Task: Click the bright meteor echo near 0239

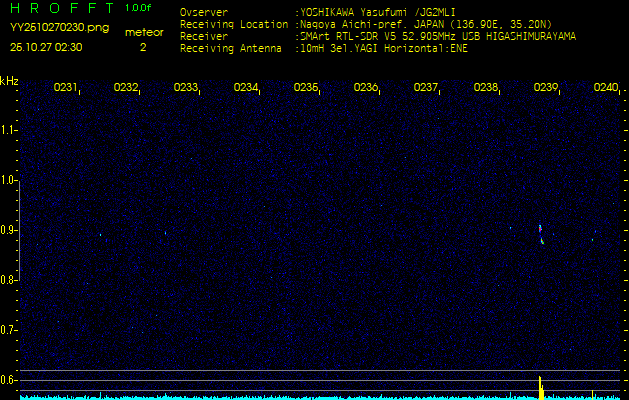Action: coord(541,234)
